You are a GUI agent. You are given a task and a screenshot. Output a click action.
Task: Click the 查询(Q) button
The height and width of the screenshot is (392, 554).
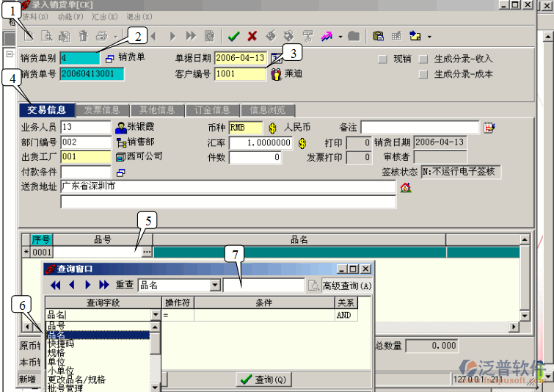point(263,380)
